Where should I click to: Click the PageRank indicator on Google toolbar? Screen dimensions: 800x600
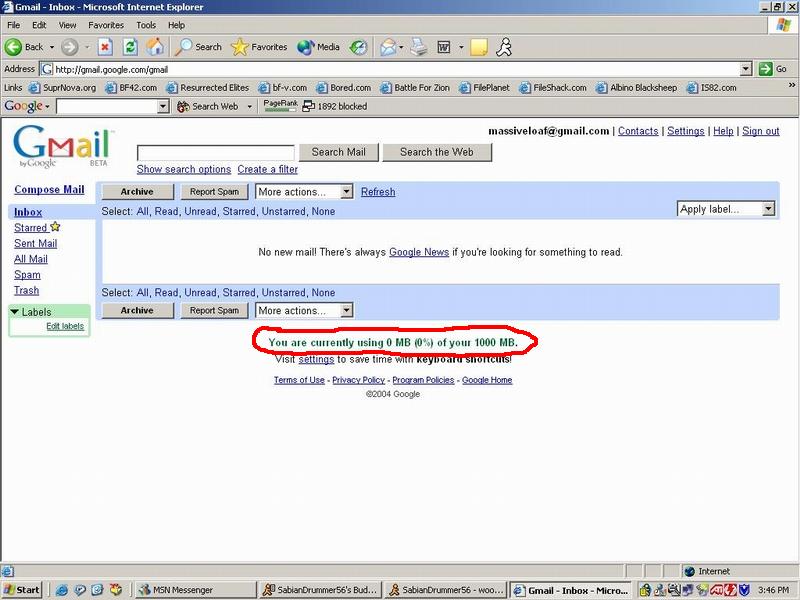280,106
